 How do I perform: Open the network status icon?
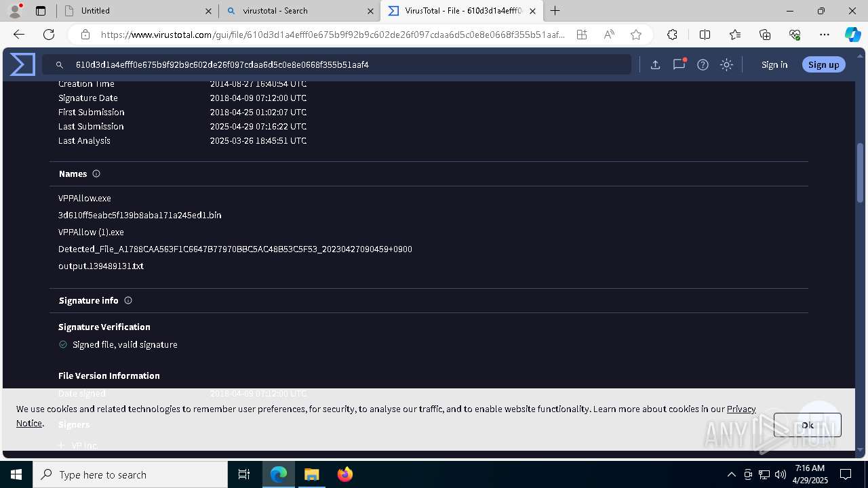[x=764, y=474]
